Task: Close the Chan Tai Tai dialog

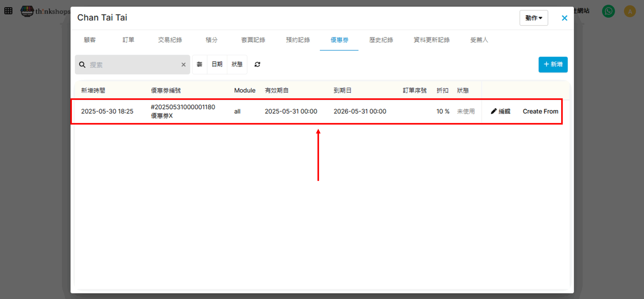Action: click(564, 18)
